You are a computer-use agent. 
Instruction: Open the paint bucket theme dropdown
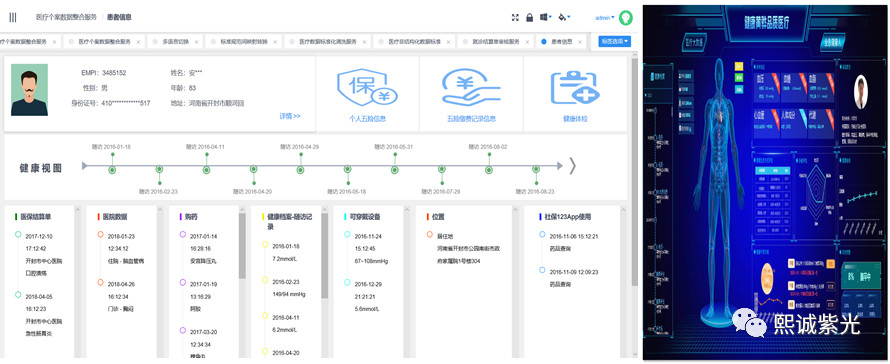[x=564, y=18]
